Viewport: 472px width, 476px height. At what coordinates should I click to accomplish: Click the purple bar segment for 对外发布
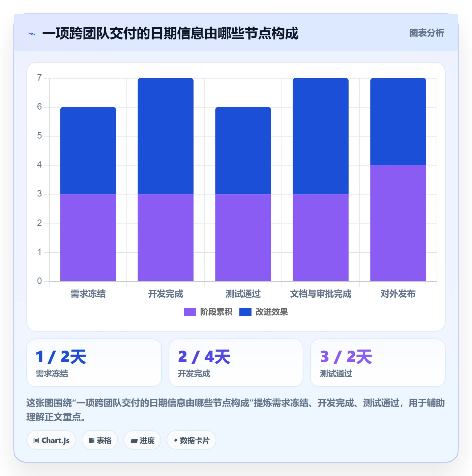[x=398, y=223]
